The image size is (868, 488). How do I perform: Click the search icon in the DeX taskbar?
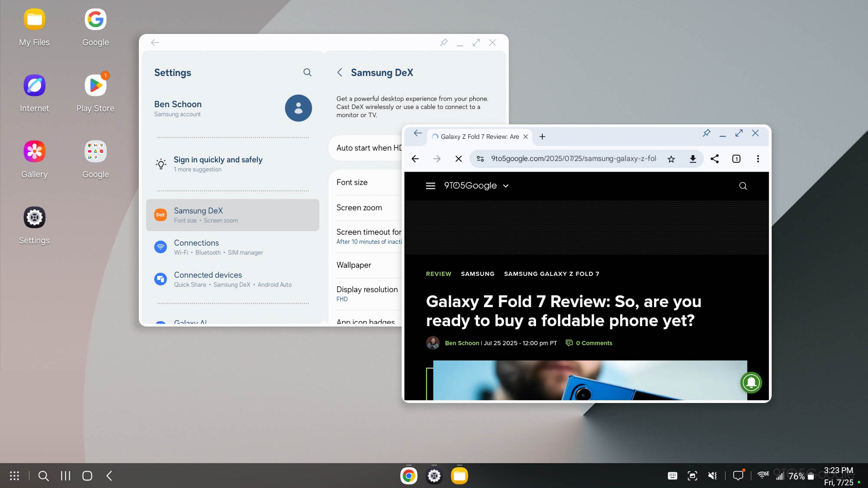click(43, 475)
